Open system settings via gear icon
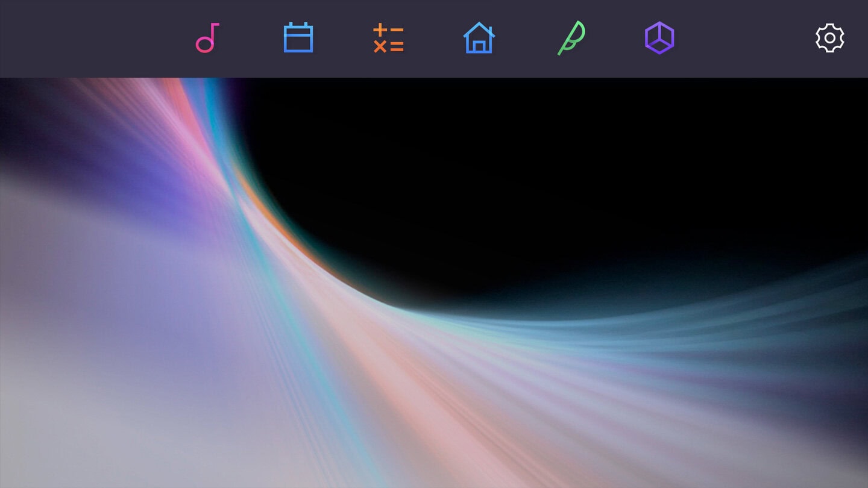The width and height of the screenshot is (868, 488). (829, 38)
